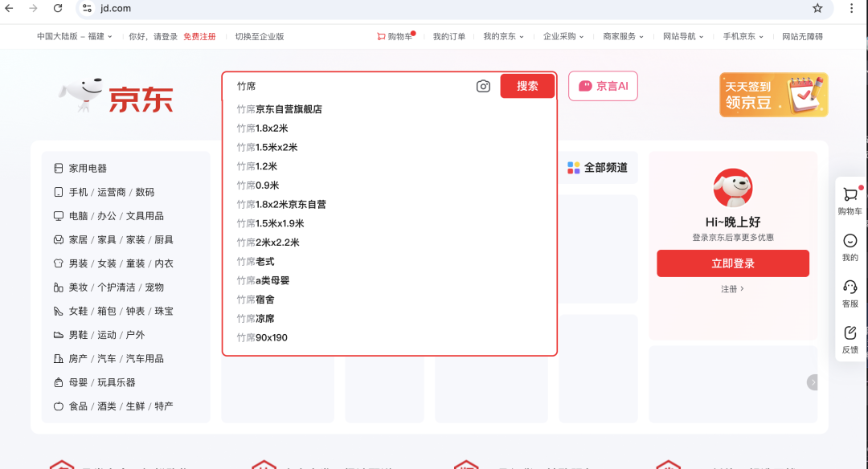The height and width of the screenshot is (469, 868).
Task: Expand the 商家服务 dropdown
Action: [624, 36]
